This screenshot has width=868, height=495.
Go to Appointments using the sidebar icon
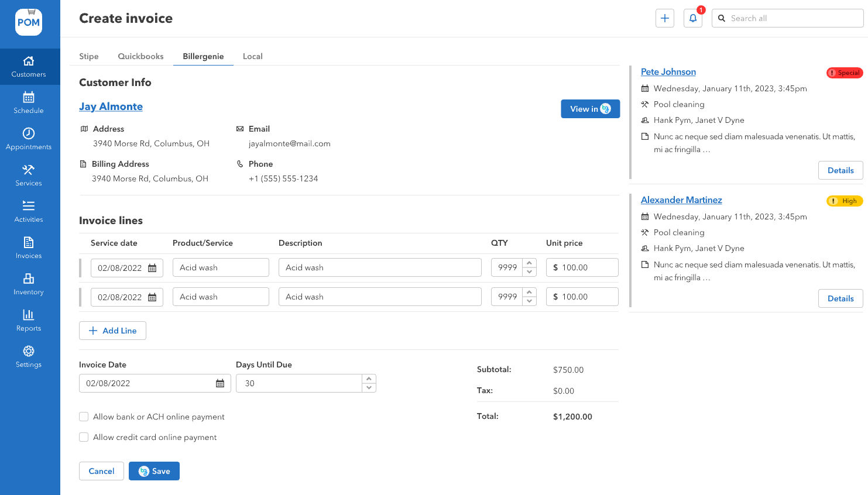coord(28,139)
